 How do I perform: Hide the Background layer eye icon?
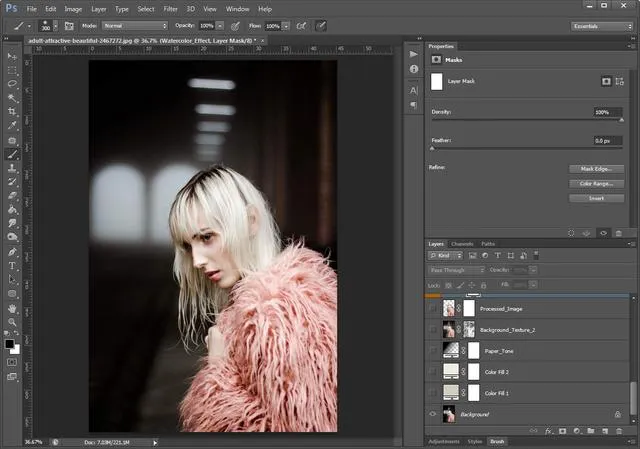tap(433, 414)
